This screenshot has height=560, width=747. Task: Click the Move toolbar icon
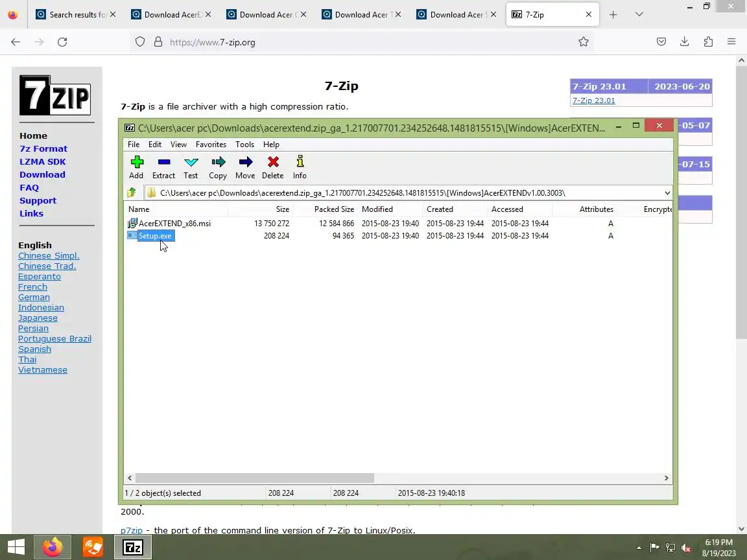245,167
